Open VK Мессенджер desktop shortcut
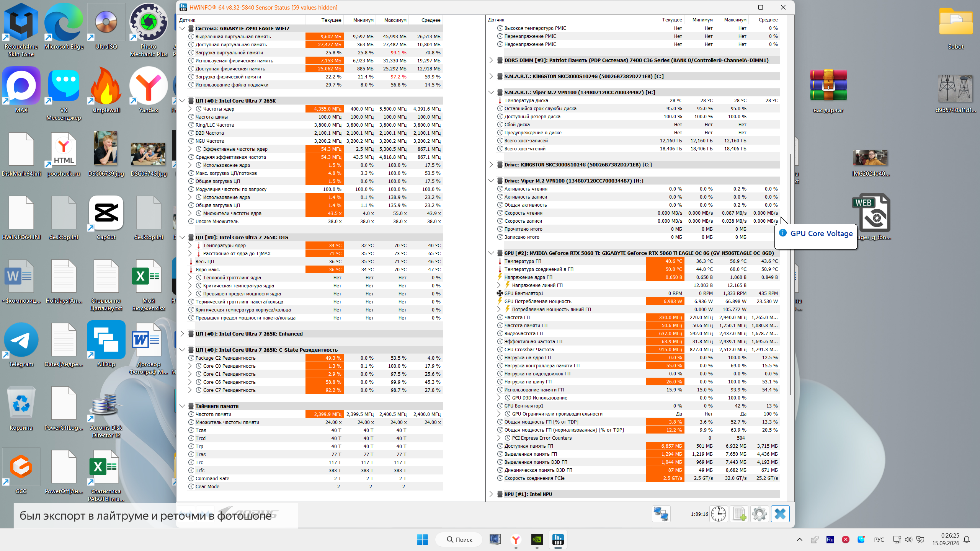The height and width of the screenshot is (551, 980). pyautogui.click(x=64, y=94)
